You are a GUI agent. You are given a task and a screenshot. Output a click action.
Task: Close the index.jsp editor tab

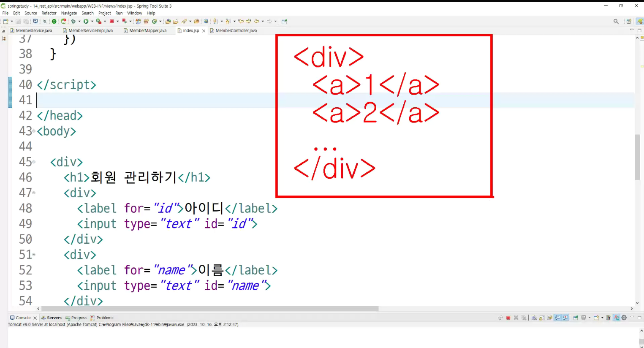coord(204,31)
